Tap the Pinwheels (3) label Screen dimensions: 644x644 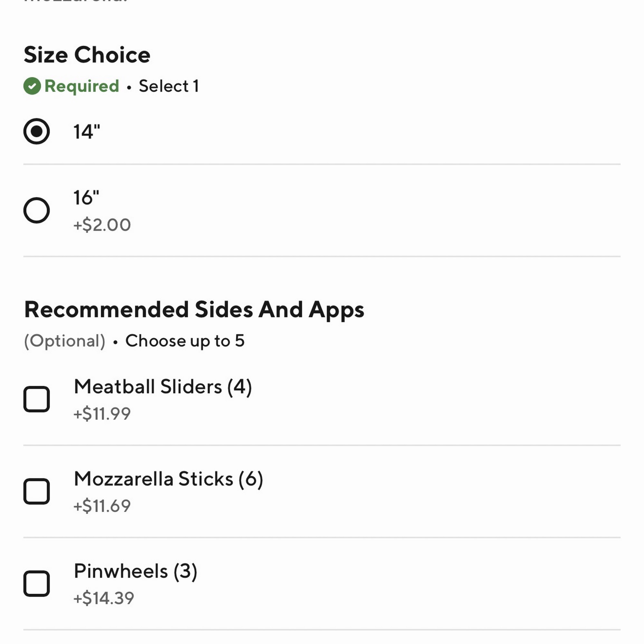(135, 571)
